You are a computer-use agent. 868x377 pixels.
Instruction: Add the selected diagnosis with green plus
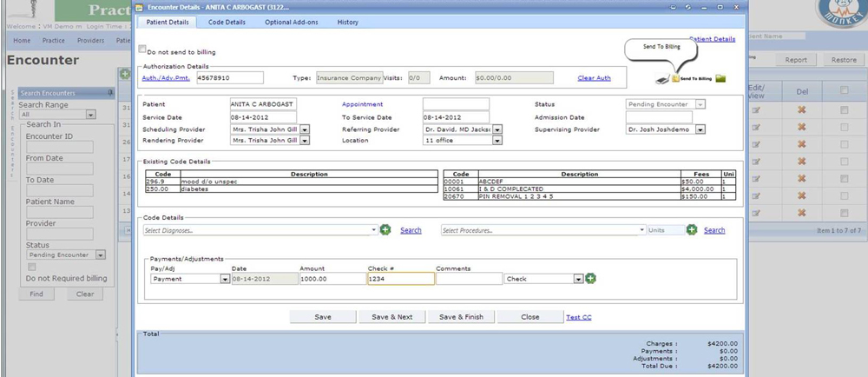[385, 229]
